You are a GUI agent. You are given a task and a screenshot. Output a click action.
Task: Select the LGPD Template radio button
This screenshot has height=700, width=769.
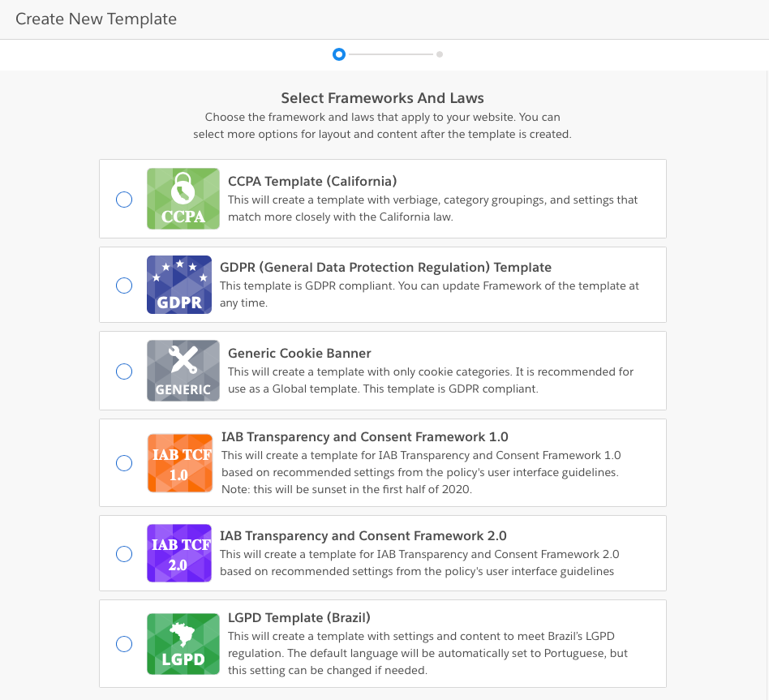[x=124, y=643]
